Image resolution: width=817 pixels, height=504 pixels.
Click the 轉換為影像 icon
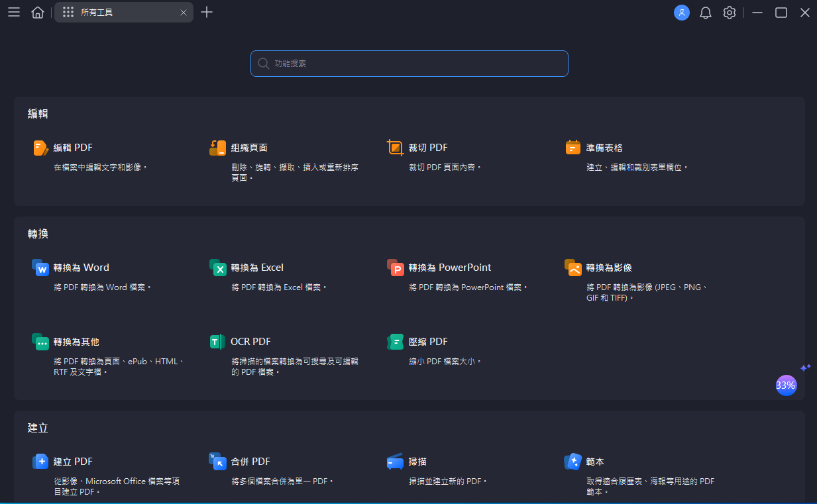coord(573,268)
